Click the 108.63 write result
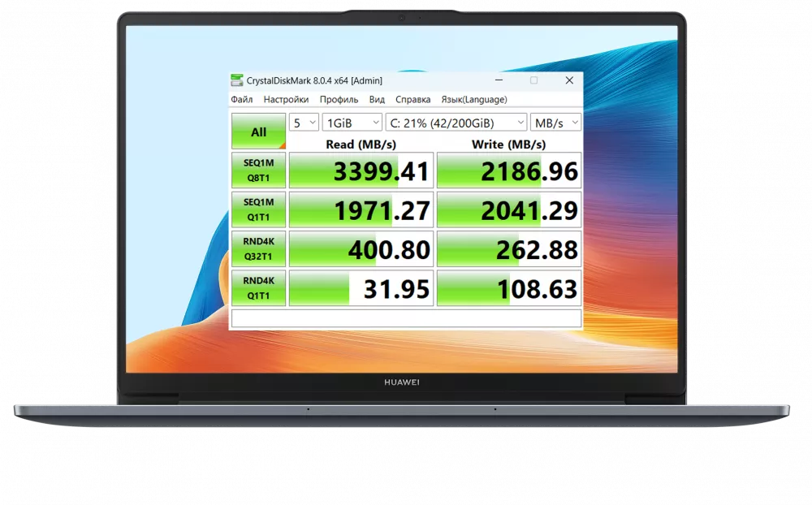 [509, 288]
